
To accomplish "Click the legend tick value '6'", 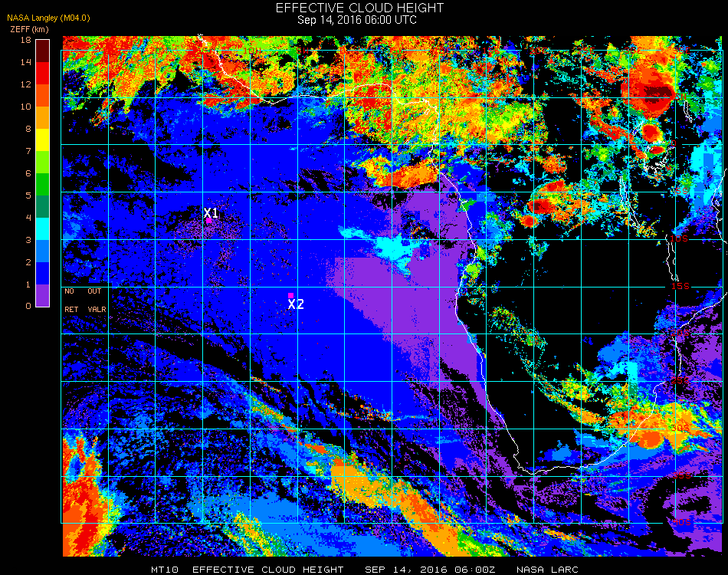I will [x=28, y=174].
